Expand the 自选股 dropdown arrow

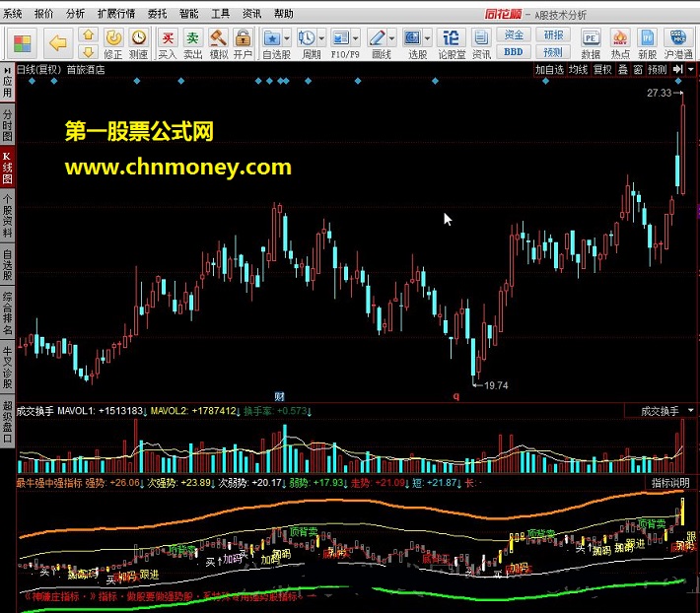(287, 38)
